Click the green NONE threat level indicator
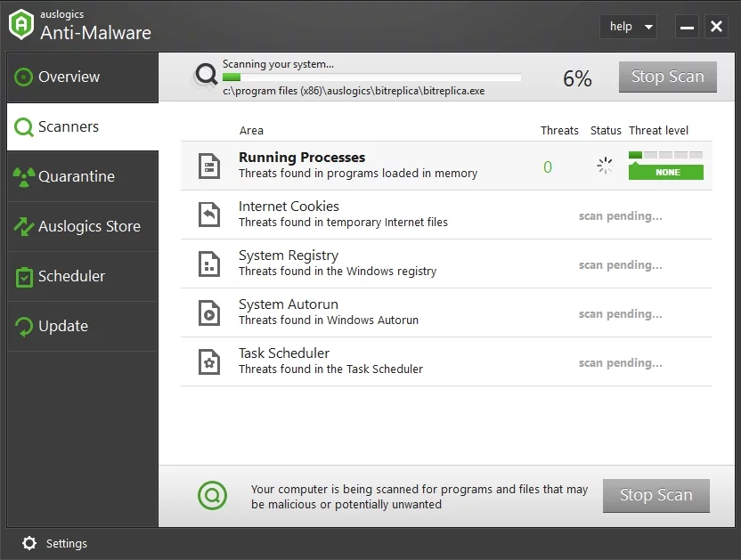This screenshot has width=741, height=560. pyautogui.click(x=665, y=172)
